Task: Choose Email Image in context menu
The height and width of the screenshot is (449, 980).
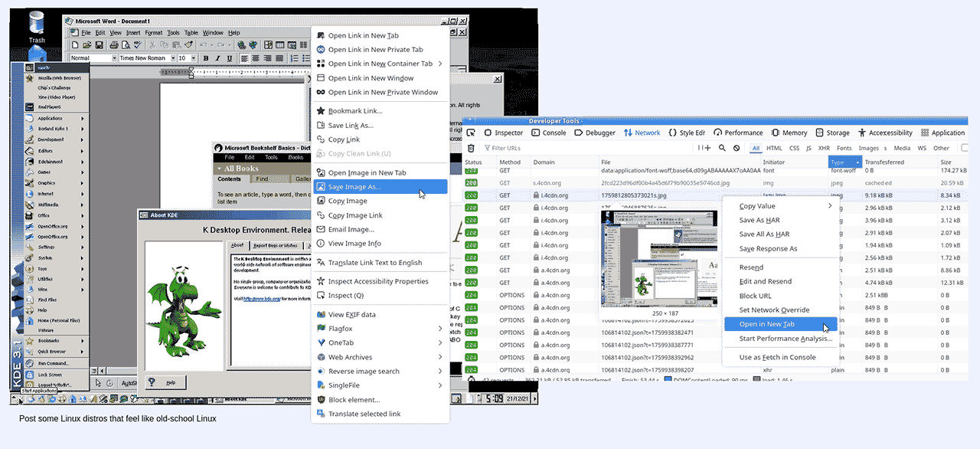Action: 381,229
